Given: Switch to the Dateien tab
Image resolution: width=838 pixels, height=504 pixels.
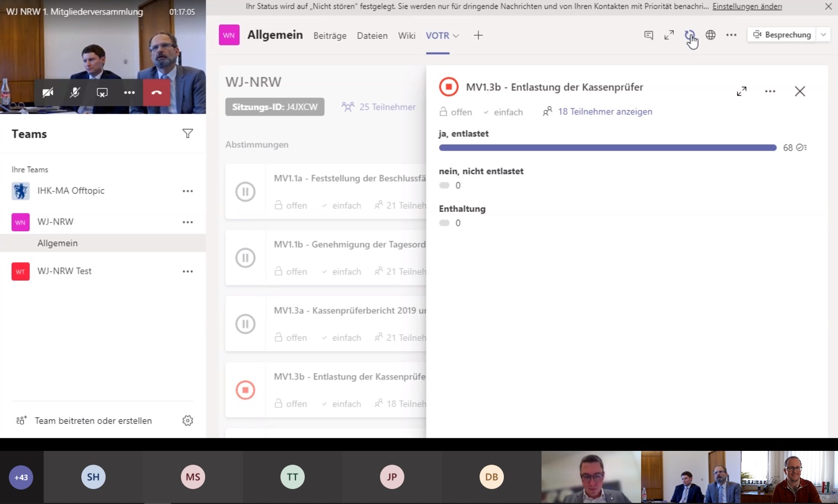Looking at the screenshot, I should tap(372, 35).
